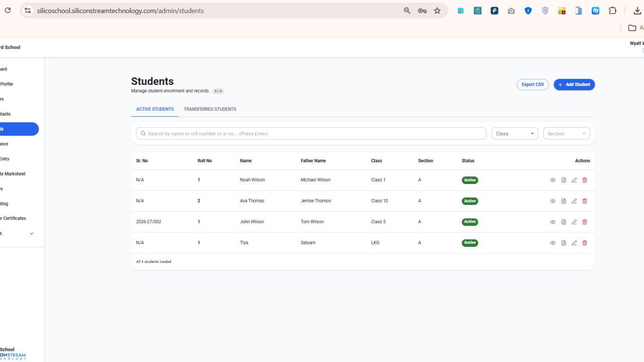This screenshot has width=644, height=362.
Task: View details of Noah Wilson via eye icon
Action: click(552, 180)
